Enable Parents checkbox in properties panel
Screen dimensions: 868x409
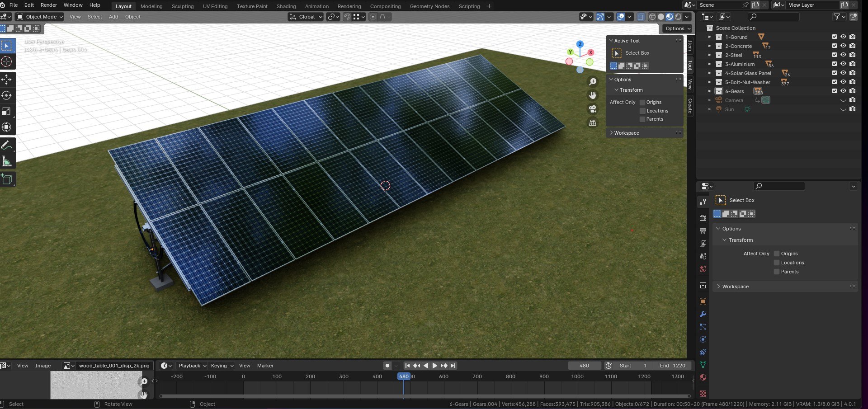coord(777,272)
